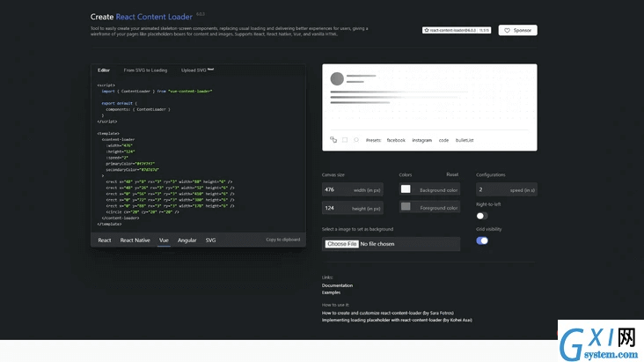Open the Examples link
Screen dimensions: 644x362
click(331, 292)
